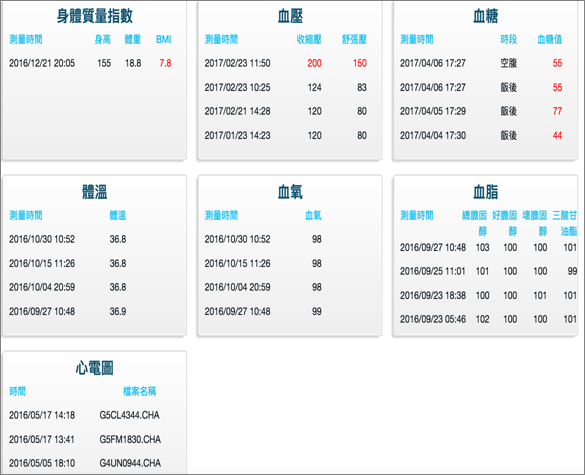This screenshot has height=475, width=585.
Task: Click the red BMI value 7.8
Action: (x=165, y=63)
